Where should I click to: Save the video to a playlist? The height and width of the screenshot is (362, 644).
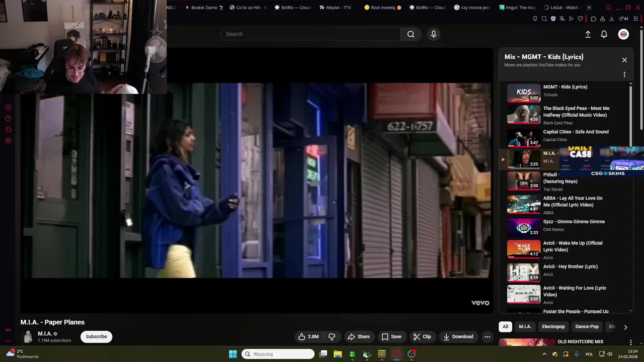pyautogui.click(x=391, y=337)
